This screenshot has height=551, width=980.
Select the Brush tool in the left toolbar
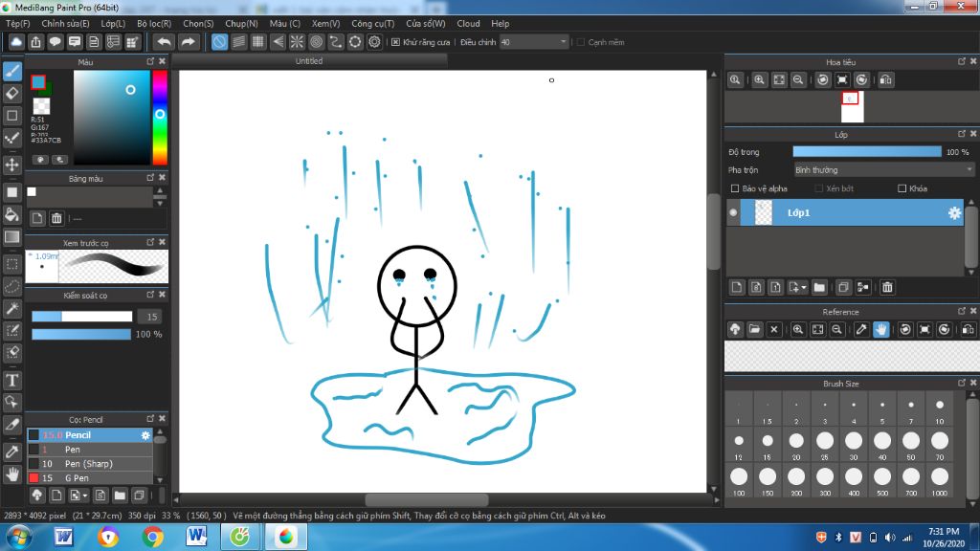pyautogui.click(x=12, y=71)
